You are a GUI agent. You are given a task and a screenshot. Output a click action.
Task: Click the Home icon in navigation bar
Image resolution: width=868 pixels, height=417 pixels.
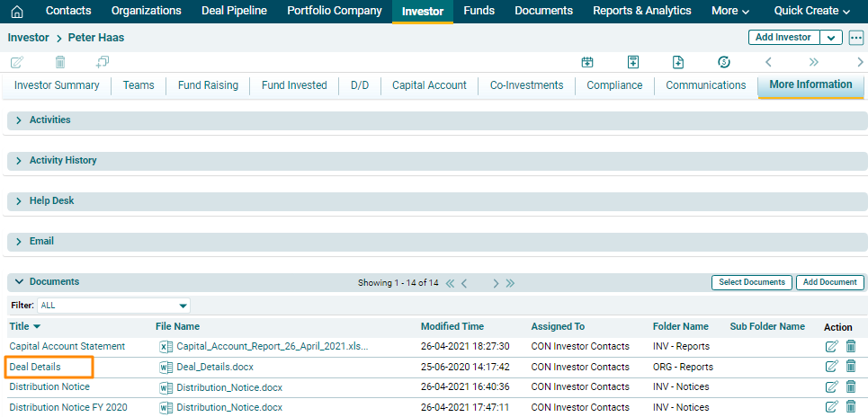point(16,12)
